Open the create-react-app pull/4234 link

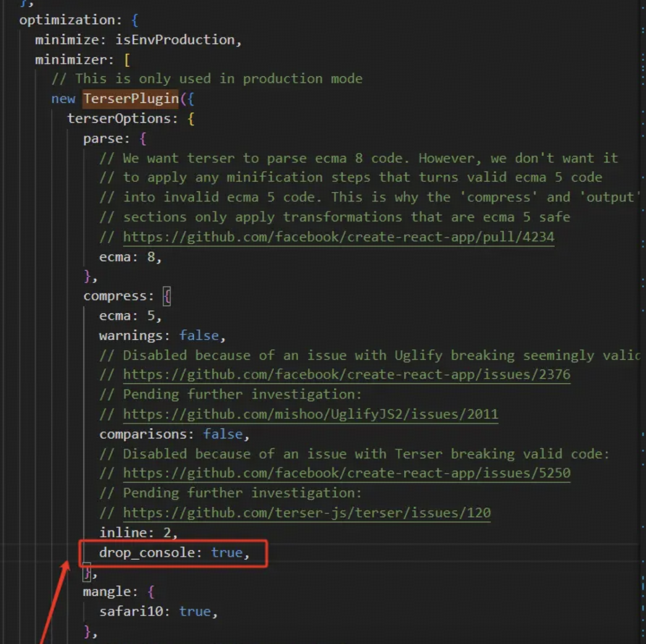pos(338,237)
